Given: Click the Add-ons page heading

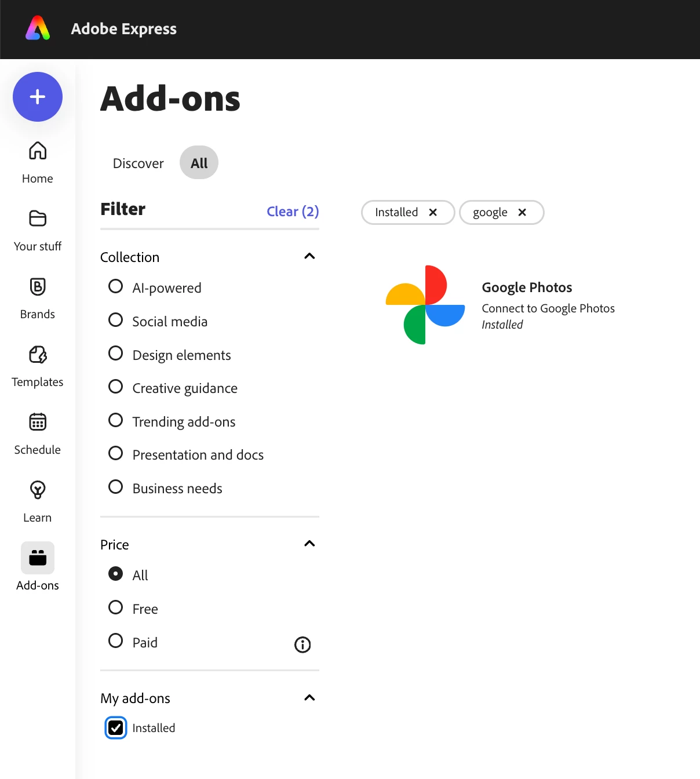Looking at the screenshot, I should 170,99.
